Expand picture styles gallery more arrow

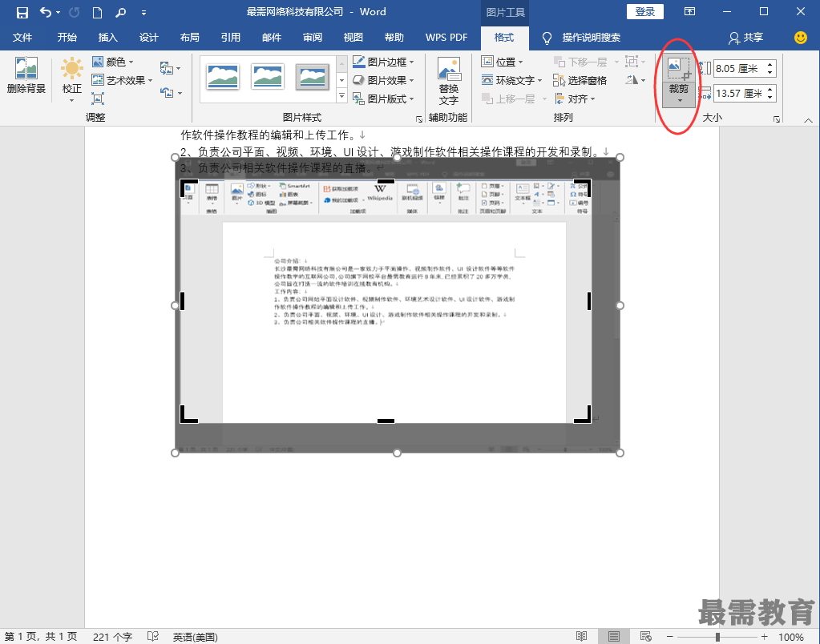(x=342, y=95)
